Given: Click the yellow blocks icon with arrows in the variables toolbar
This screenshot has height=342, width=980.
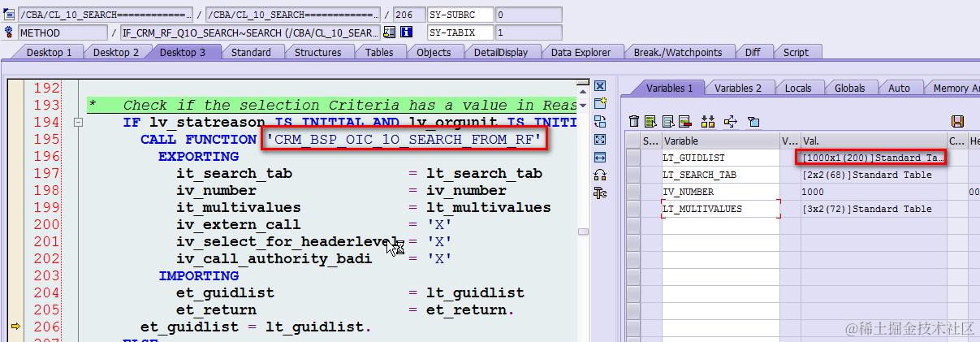Looking at the screenshot, I should coord(707,122).
